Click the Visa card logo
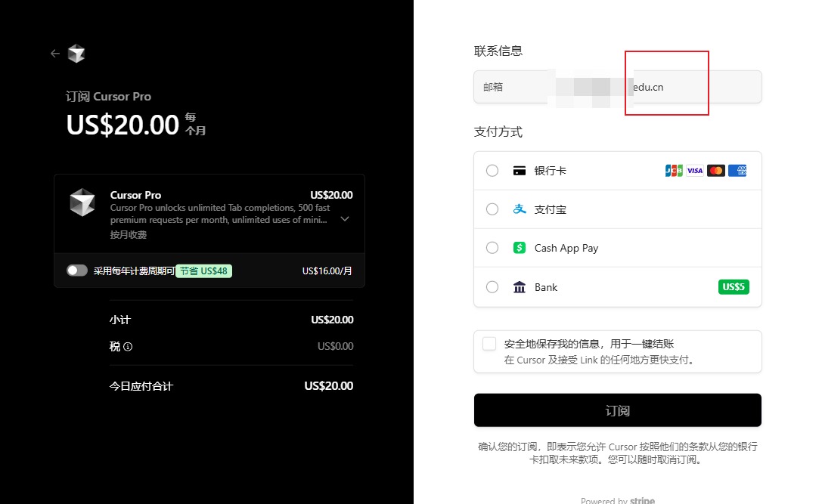The width and height of the screenshot is (822, 504). (x=695, y=171)
